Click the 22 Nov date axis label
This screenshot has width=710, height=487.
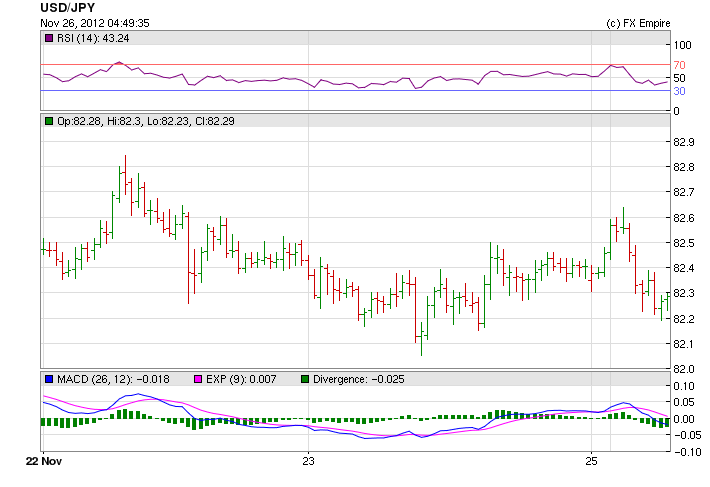coord(44,461)
